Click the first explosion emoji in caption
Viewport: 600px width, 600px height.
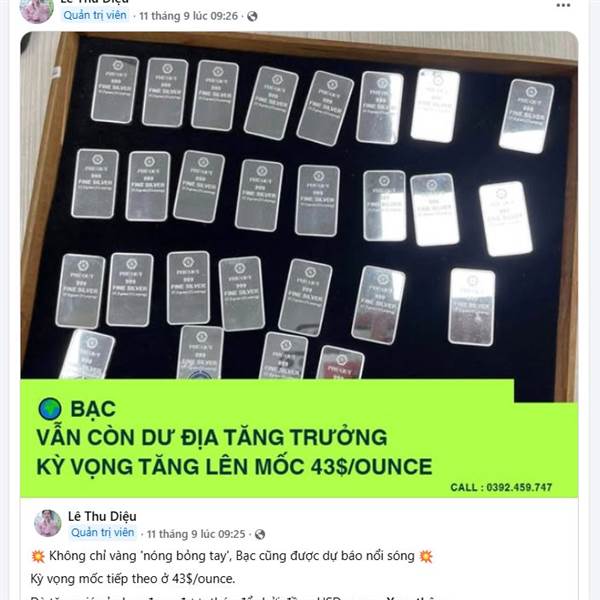click(x=38, y=556)
